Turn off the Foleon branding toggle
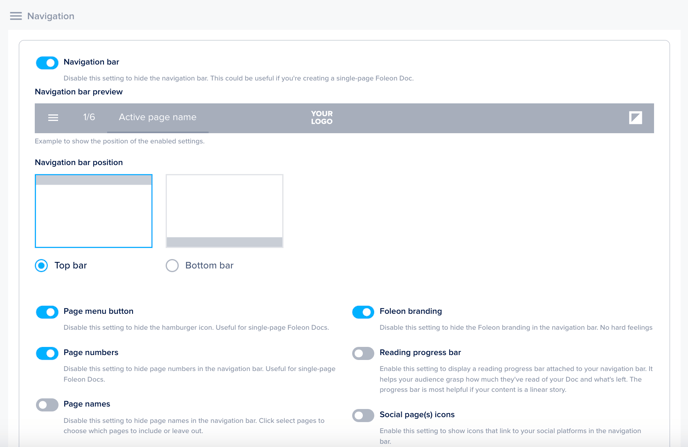This screenshot has height=447, width=688. point(363,312)
